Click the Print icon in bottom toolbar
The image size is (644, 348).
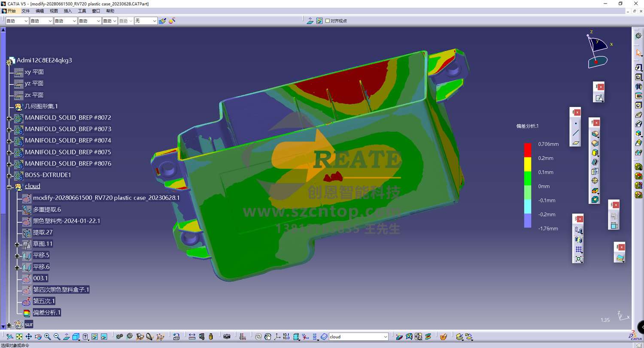click(x=176, y=337)
